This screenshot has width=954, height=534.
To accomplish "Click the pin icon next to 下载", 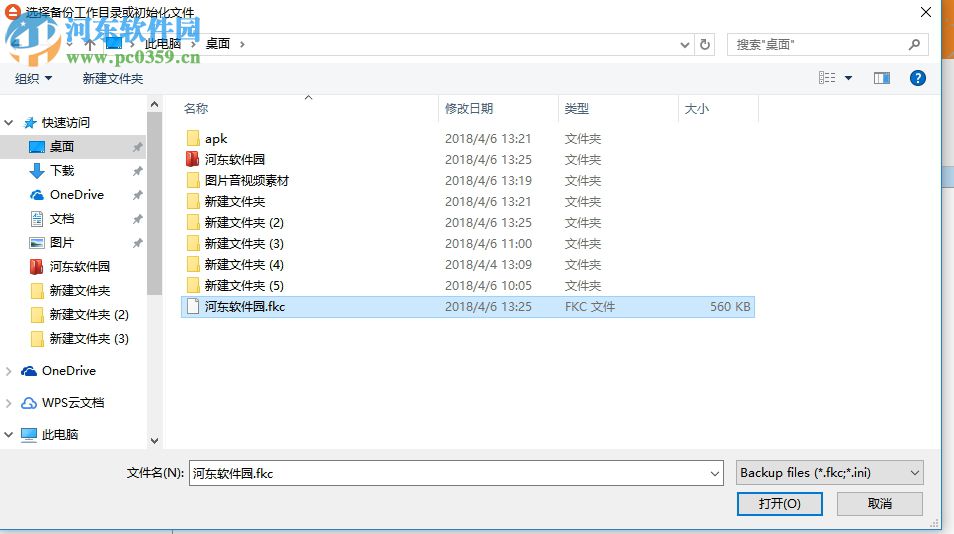I will [138, 171].
